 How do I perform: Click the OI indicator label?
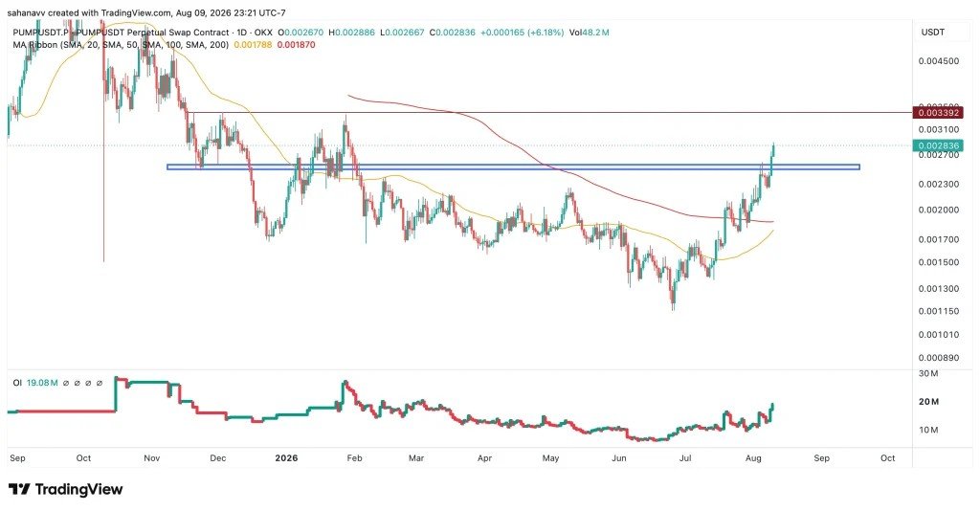click(x=17, y=383)
